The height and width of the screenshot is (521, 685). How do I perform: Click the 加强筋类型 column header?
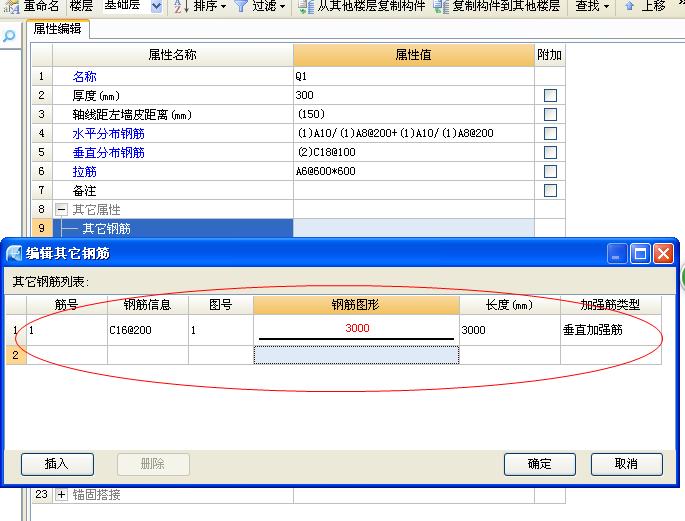coord(611,305)
